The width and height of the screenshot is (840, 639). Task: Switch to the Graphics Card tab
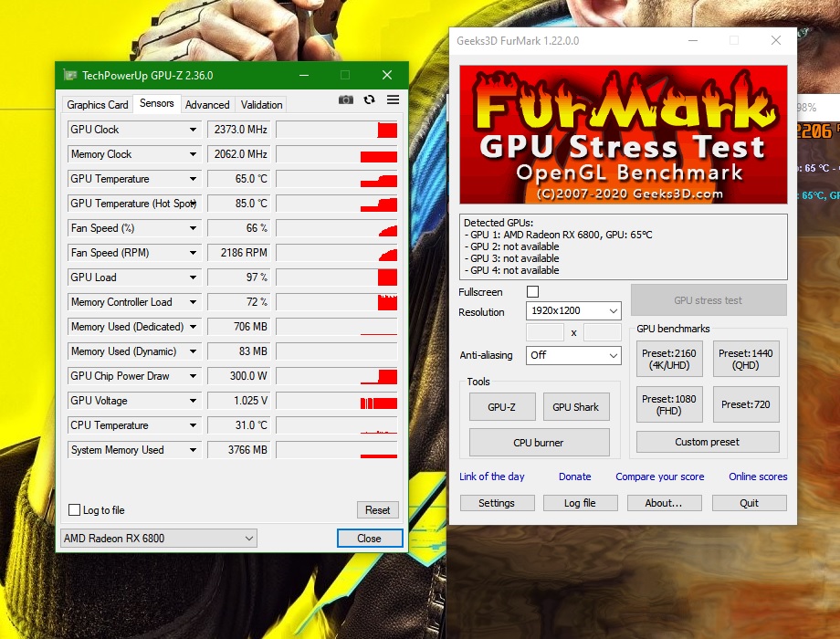(x=96, y=104)
